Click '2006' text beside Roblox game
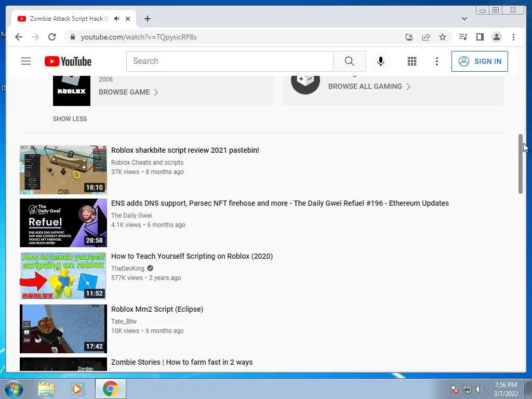This screenshot has height=399, width=532. [x=105, y=79]
